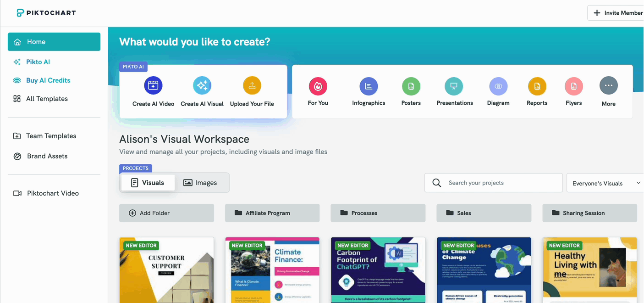Choose the Posters icon
Image resolution: width=644 pixels, height=303 pixels.
point(411,86)
